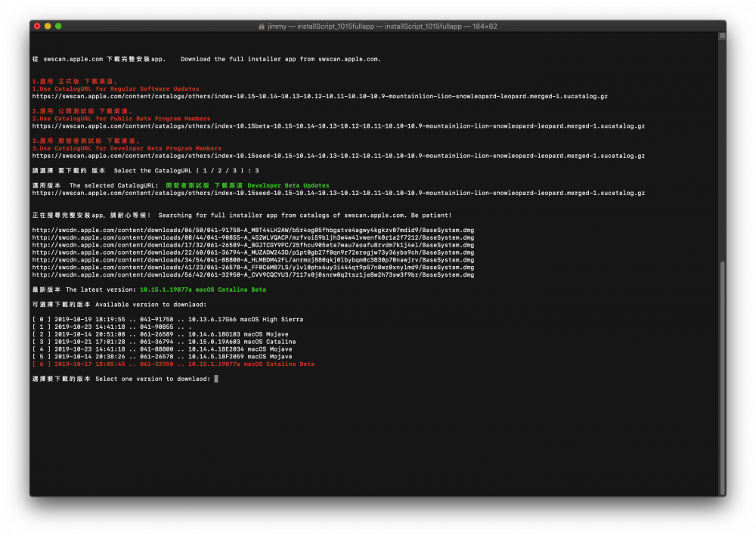The image size is (756, 536).
Task: Click row [ 1 ] with 041-90855
Action: click(112, 327)
